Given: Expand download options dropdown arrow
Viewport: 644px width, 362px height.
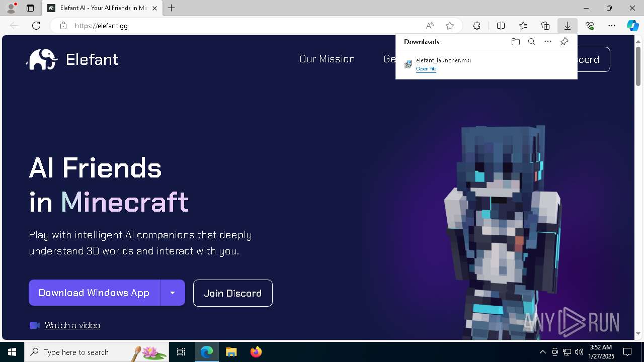Looking at the screenshot, I should coord(173,293).
